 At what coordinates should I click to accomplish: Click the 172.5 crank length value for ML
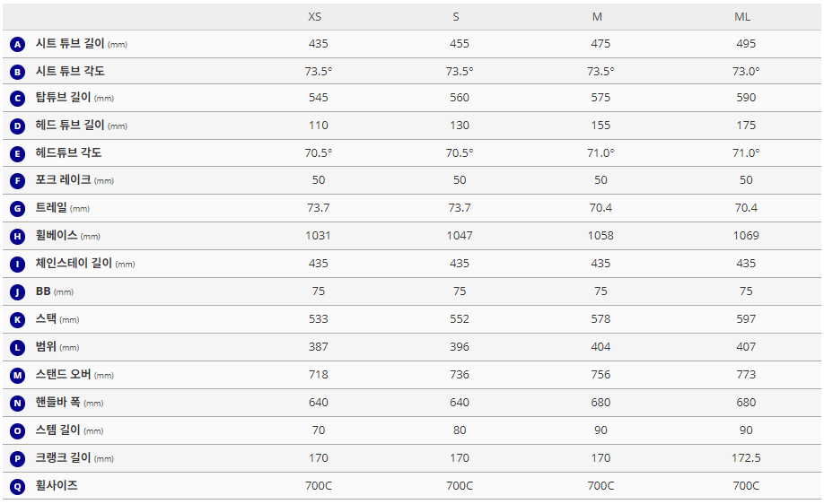click(x=746, y=458)
